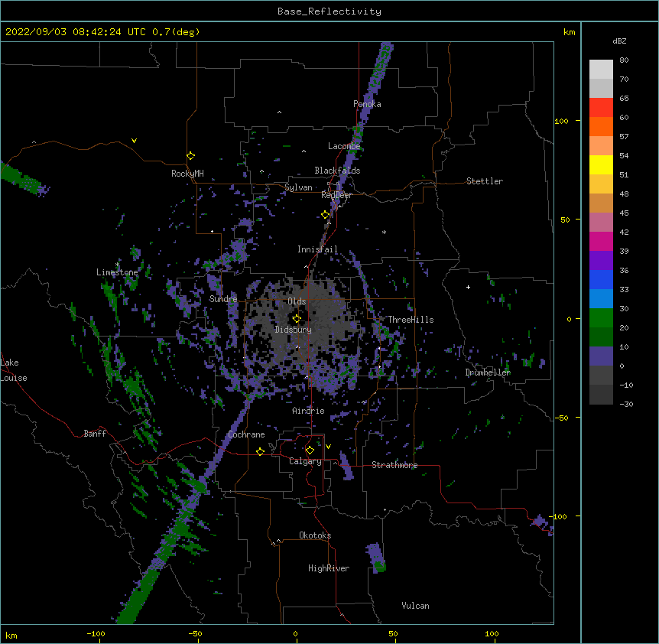Click the HighRiver label
The image size is (659, 644).
click(x=329, y=568)
